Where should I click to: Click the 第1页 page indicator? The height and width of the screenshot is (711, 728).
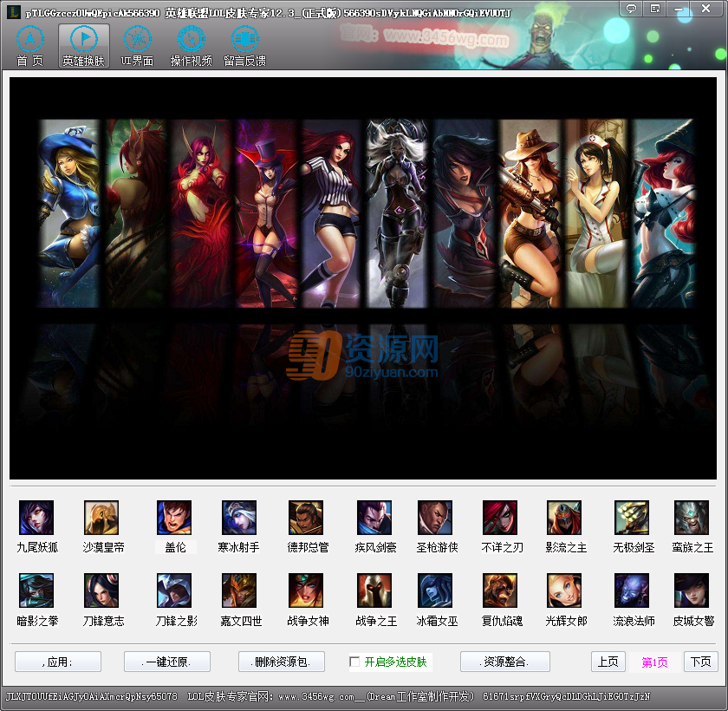point(654,662)
